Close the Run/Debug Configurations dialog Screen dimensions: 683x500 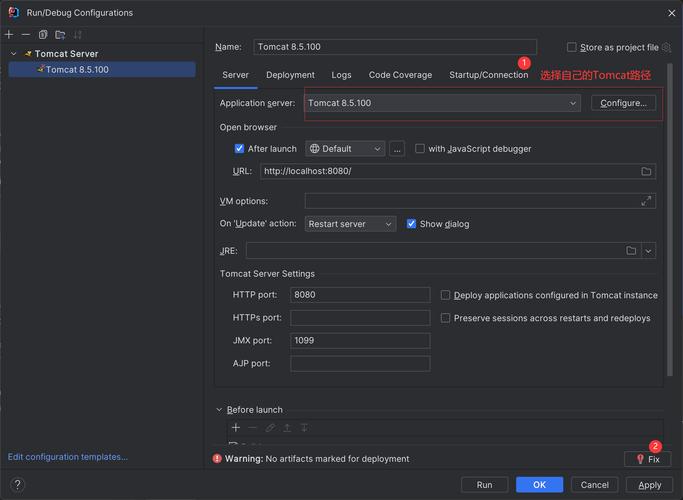pos(671,13)
